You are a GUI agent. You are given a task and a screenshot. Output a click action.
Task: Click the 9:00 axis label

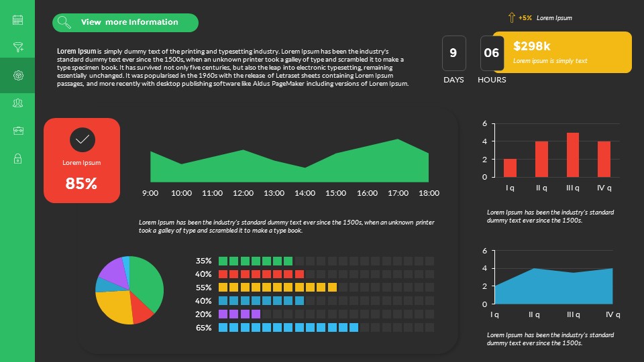tap(150, 193)
